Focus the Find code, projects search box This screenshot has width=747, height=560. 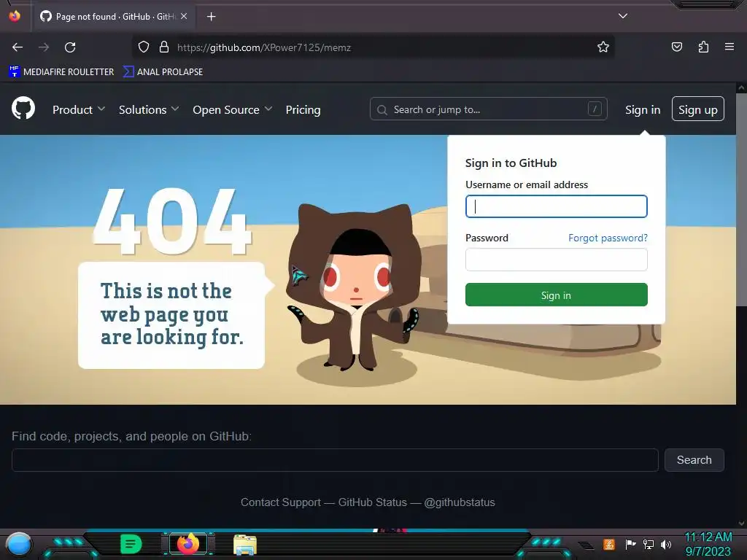click(335, 460)
